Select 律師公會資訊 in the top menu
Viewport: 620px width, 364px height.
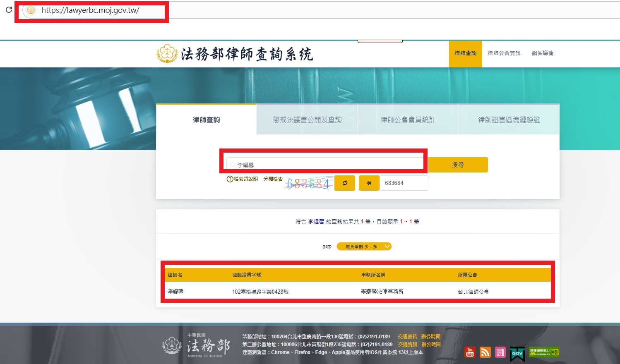504,53
